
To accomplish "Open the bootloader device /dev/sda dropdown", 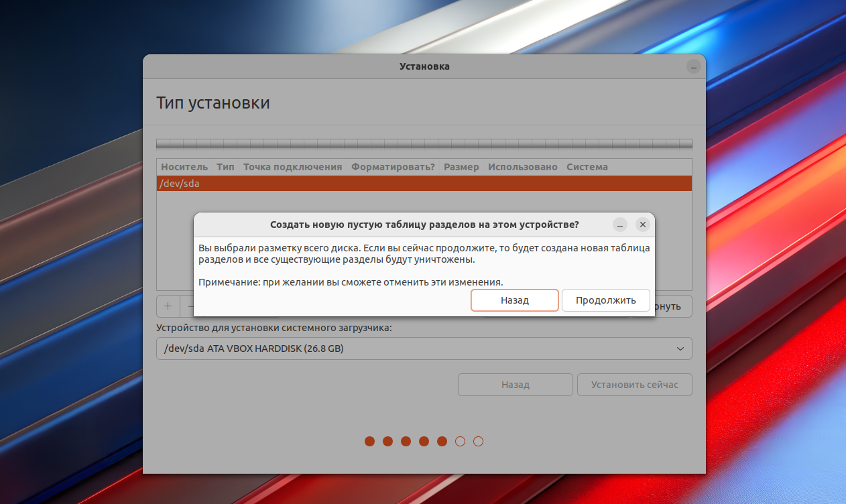I will 424,349.
